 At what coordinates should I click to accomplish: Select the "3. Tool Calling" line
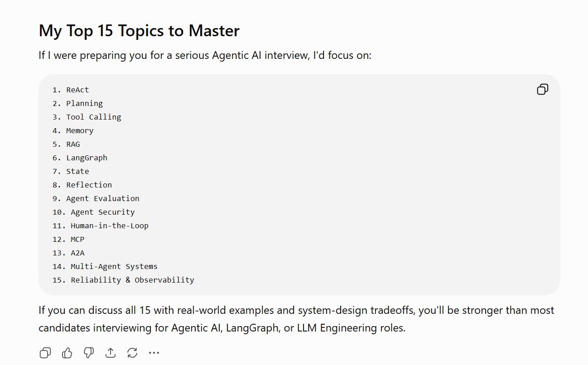(x=87, y=117)
